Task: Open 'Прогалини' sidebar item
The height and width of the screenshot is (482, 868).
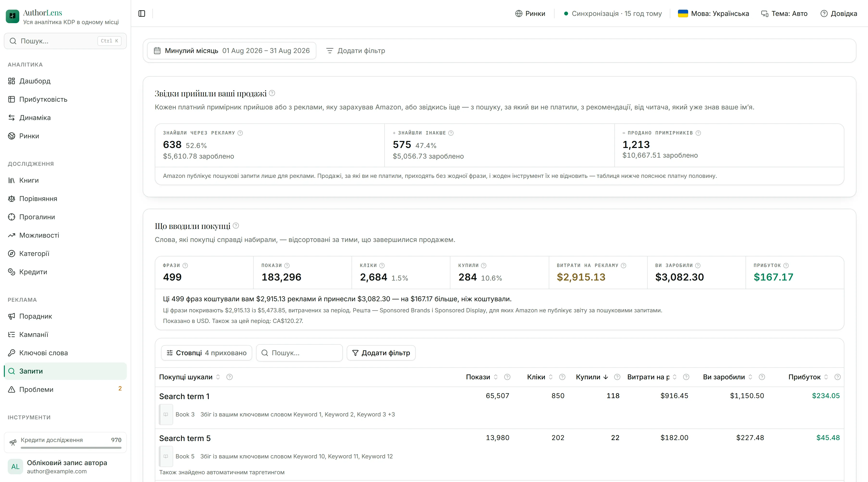Action: coord(65,217)
